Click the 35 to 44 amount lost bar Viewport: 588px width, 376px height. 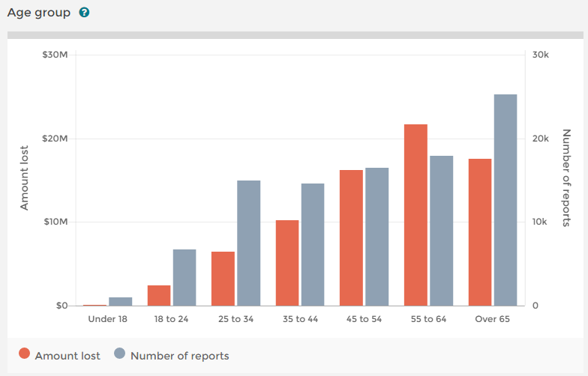tap(287, 263)
